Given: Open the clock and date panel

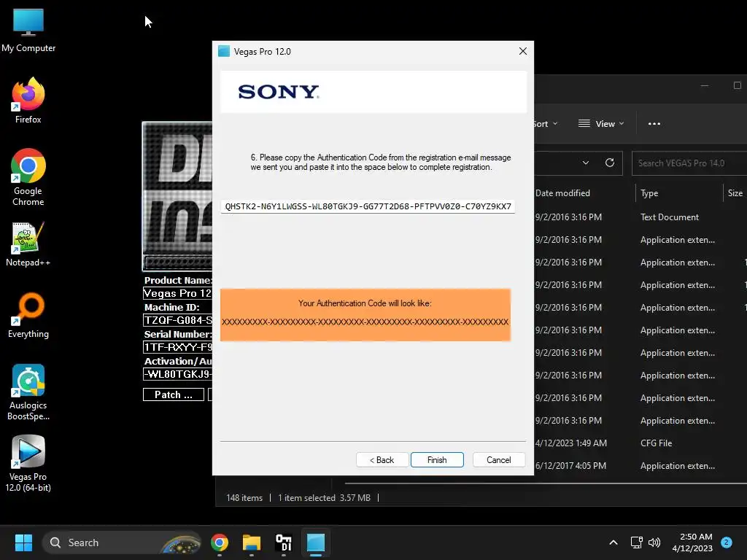Looking at the screenshot, I should [x=692, y=542].
